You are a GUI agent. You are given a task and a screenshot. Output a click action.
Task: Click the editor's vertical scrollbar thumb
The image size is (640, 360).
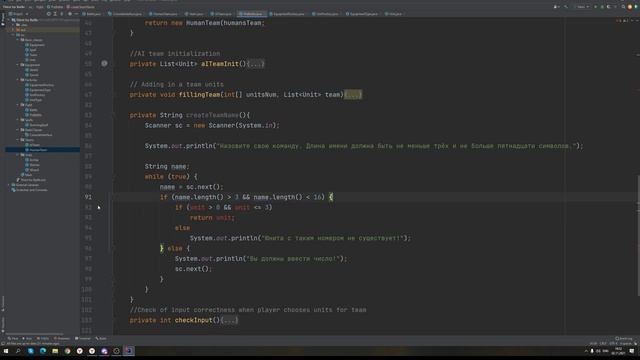coord(638,236)
